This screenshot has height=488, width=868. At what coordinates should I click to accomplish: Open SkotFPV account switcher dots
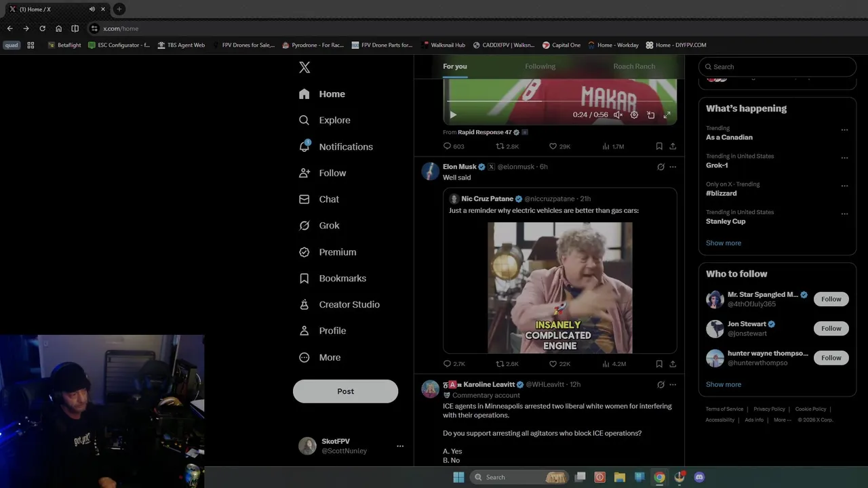400,446
